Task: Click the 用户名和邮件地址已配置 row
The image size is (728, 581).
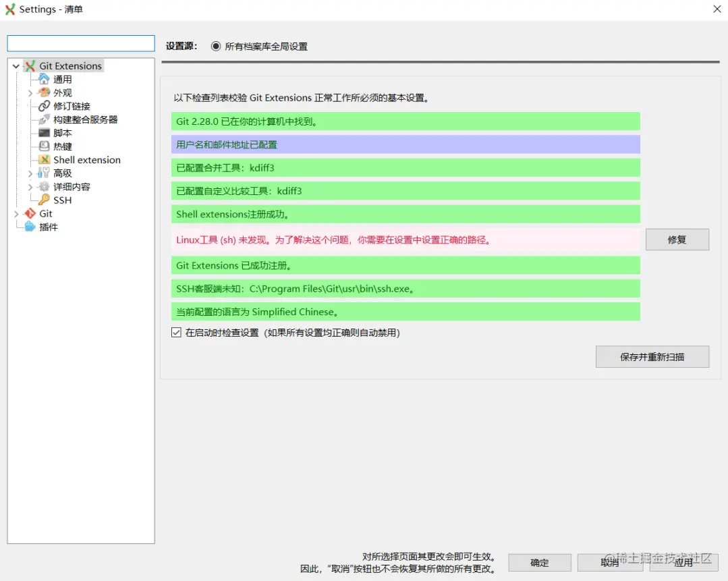Action: (405, 144)
